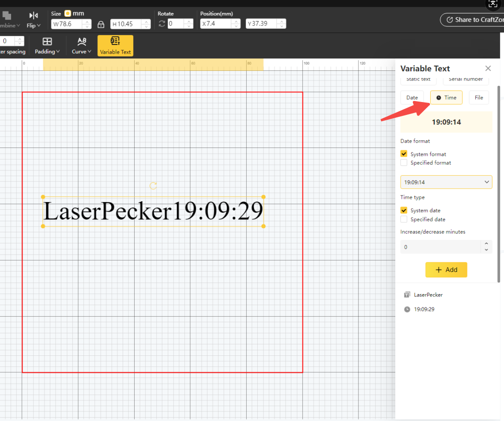Click the 19:09:14 time preview text
Screen dimensions: 504x421
tap(446, 122)
